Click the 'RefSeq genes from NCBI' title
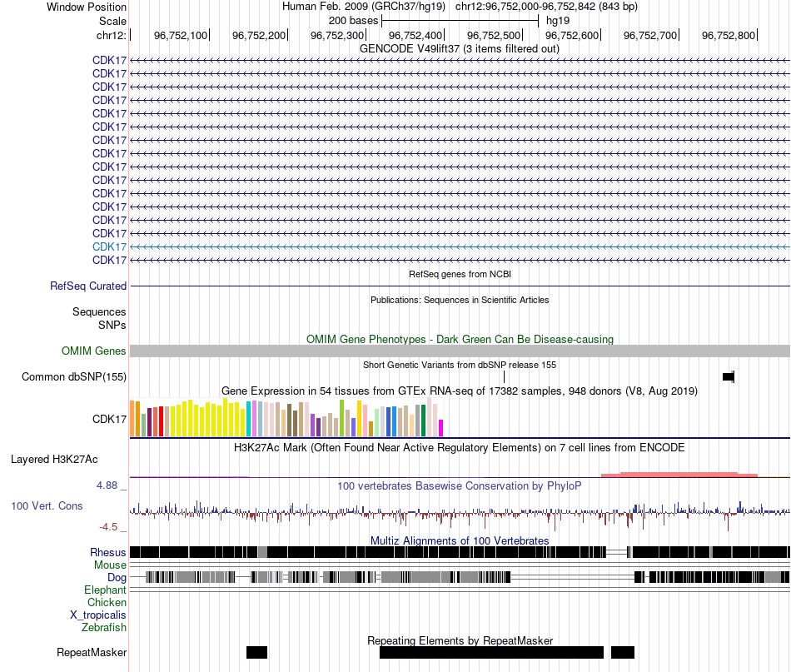This screenshot has width=791, height=672. pos(460,275)
